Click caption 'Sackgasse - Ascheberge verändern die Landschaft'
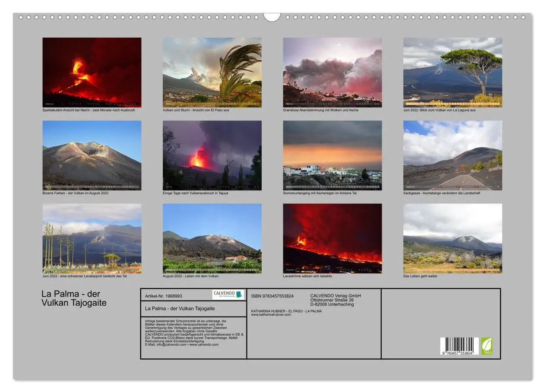Viewport: 544px width, 392px height. [442, 193]
